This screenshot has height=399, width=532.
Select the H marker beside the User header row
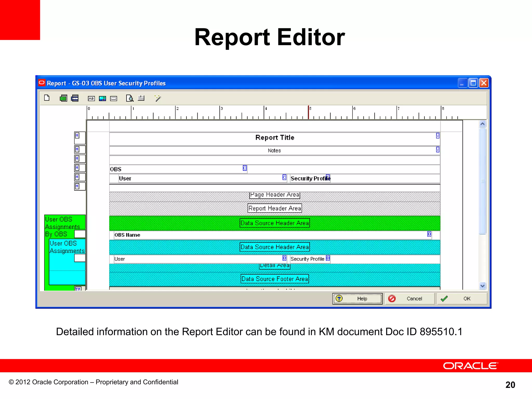[77, 177]
